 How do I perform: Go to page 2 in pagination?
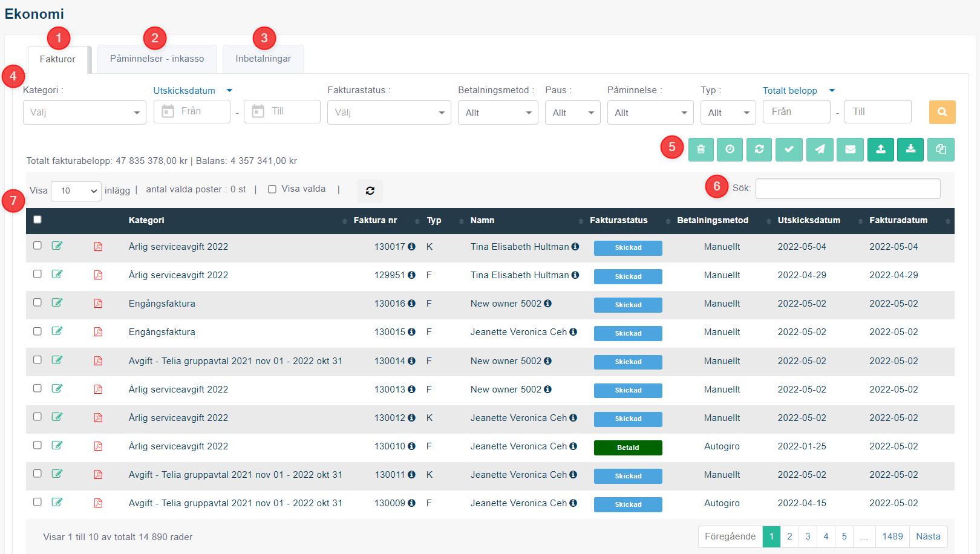point(789,536)
